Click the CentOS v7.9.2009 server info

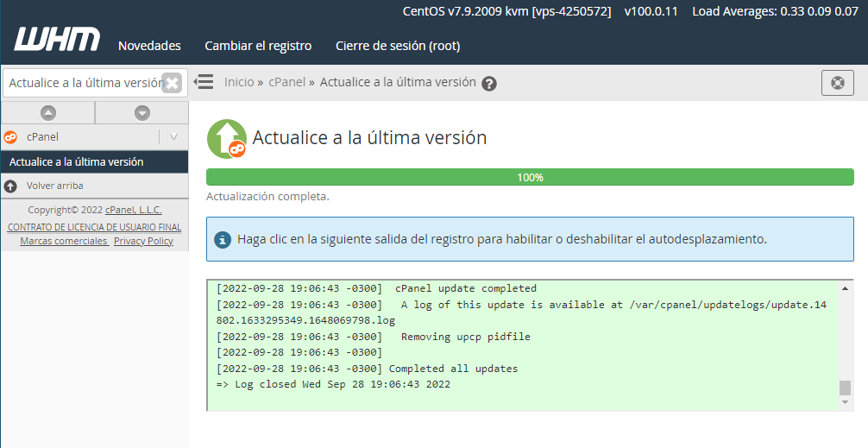(507, 11)
